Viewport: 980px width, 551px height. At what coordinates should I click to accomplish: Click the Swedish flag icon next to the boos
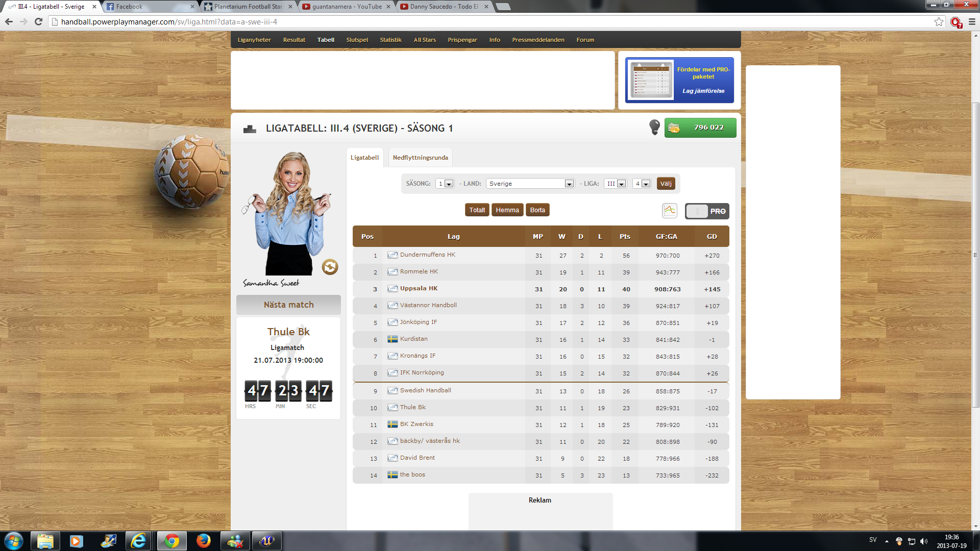pos(393,474)
